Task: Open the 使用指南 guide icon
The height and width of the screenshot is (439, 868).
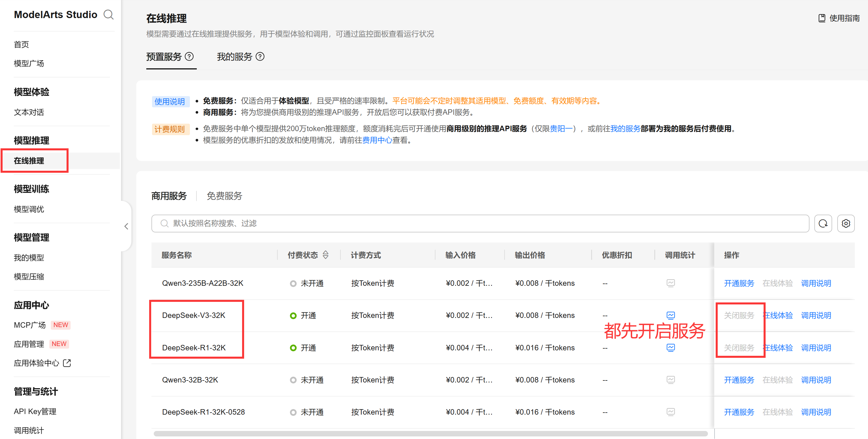Action: [822, 18]
